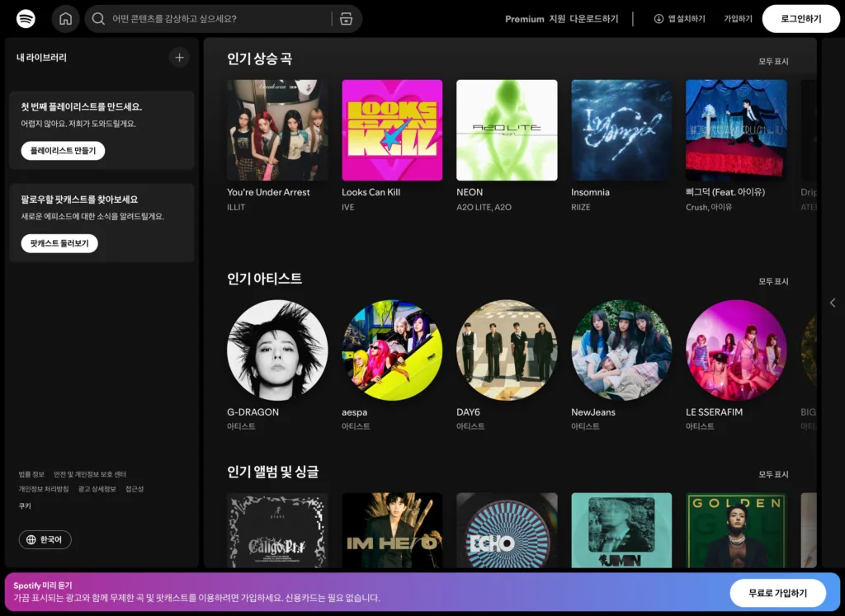Viewport: 845px width, 616px height.
Task: Open LE SSERAFIM artist photo
Action: [736, 350]
